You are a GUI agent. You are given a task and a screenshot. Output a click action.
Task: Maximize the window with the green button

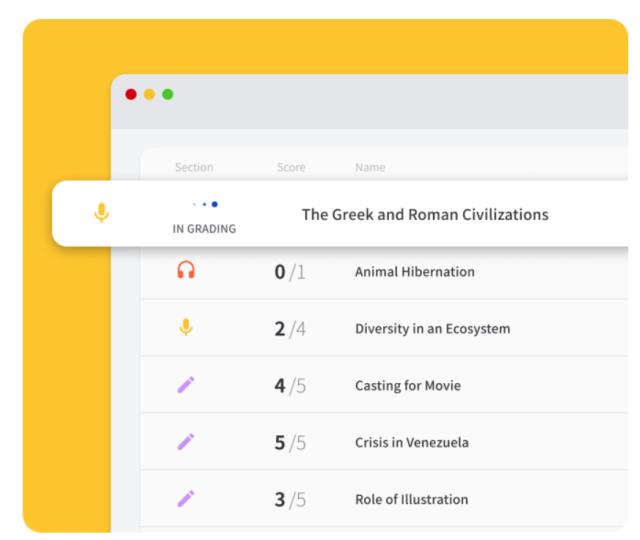168,94
